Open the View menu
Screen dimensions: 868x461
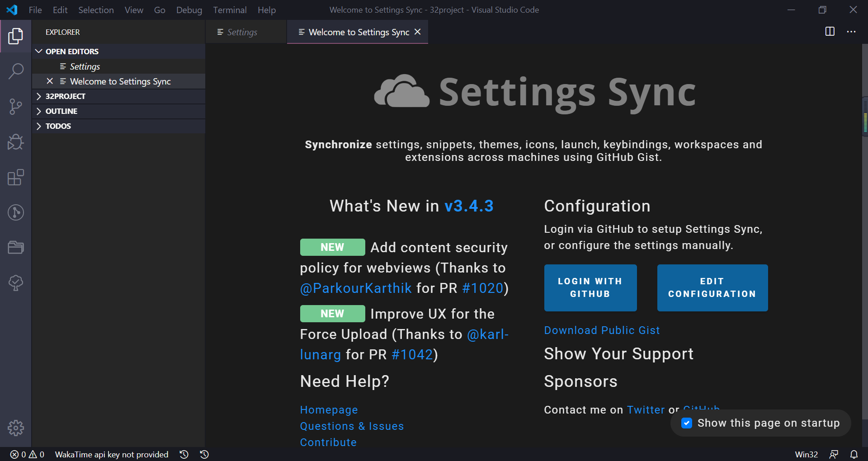click(134, 9)
